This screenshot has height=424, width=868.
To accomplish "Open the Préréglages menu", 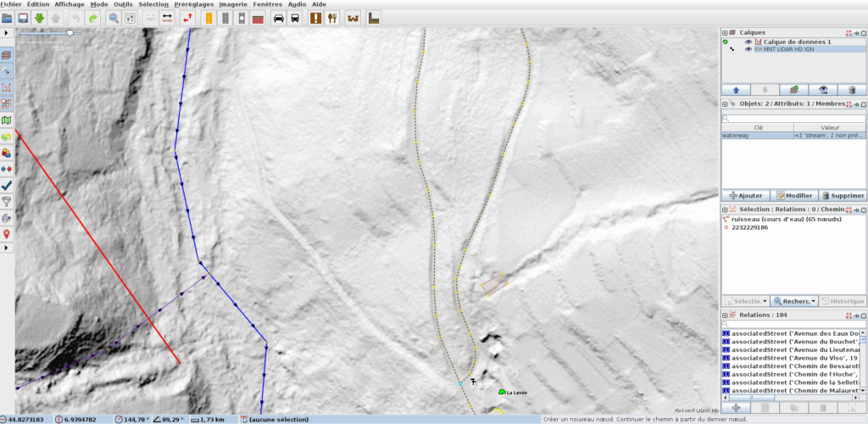I will (x=193, y=4).
